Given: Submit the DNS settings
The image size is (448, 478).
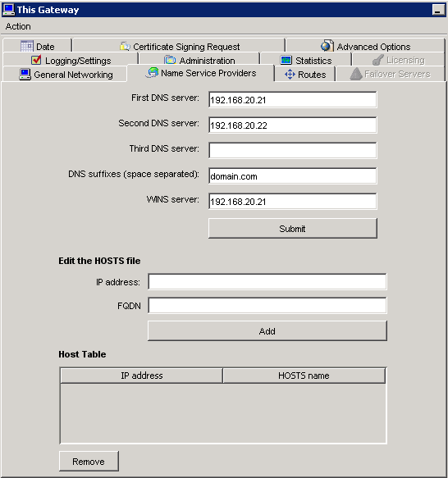Looking at the screenshot, I should click(293, 228).
